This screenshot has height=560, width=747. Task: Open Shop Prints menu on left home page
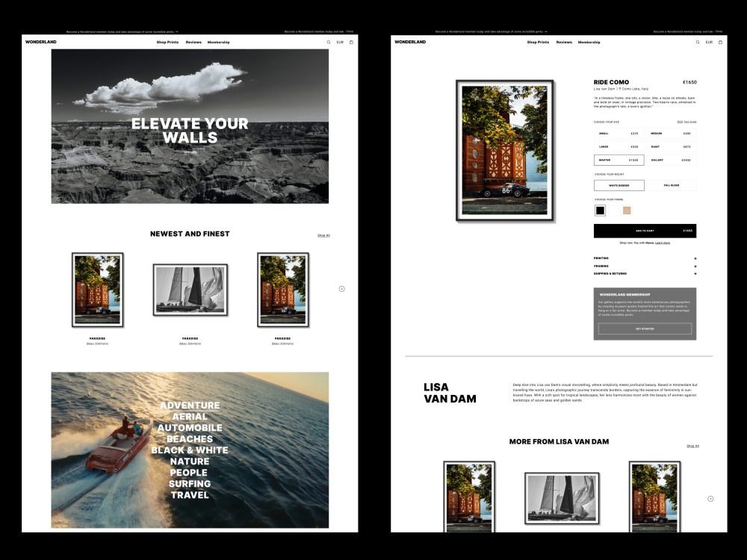pyautogui.click(x=167, y=43)
